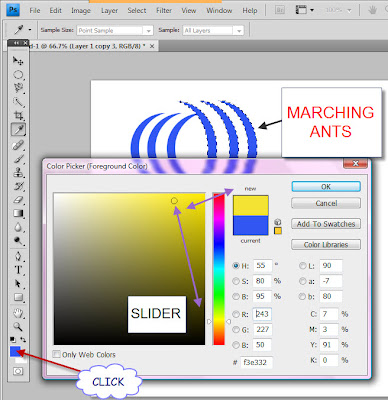Toggle Quick Mask mode icon
Screen dimensions: 388x400
pyautogui.click(x=18, y=371)
